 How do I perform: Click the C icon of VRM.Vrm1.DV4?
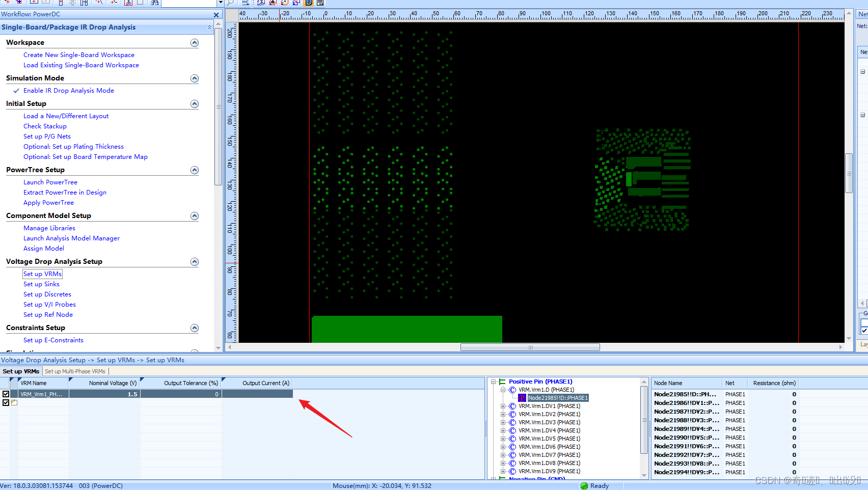click(512, 430)
